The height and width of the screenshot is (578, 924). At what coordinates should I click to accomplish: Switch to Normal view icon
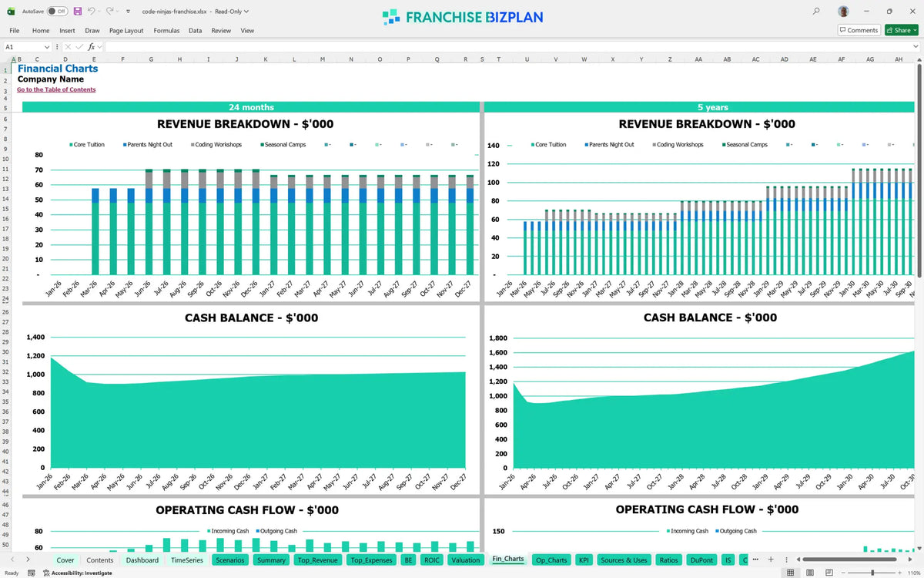click(x=790, y=573)
